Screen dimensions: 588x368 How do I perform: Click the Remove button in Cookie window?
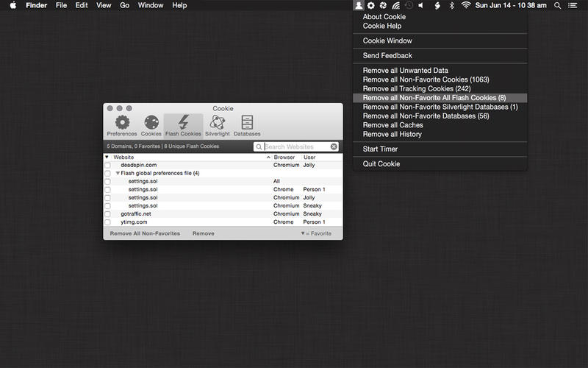tap(204, 233)
